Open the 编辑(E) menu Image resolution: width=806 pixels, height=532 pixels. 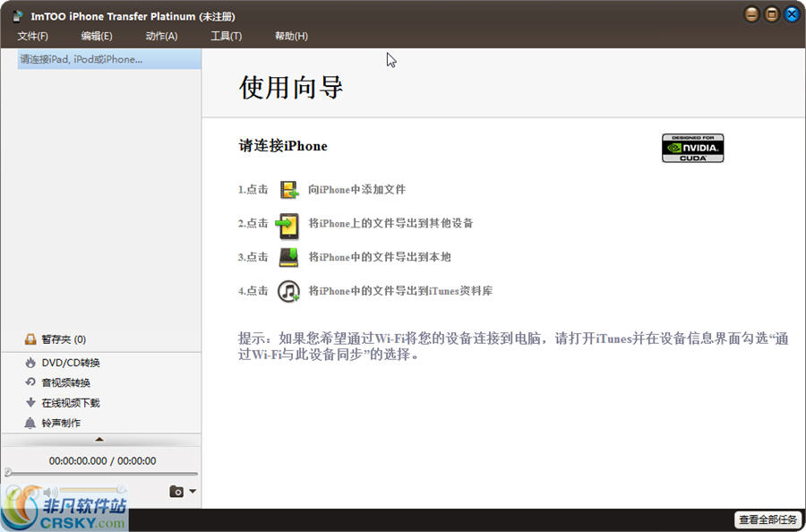[97, 36]
